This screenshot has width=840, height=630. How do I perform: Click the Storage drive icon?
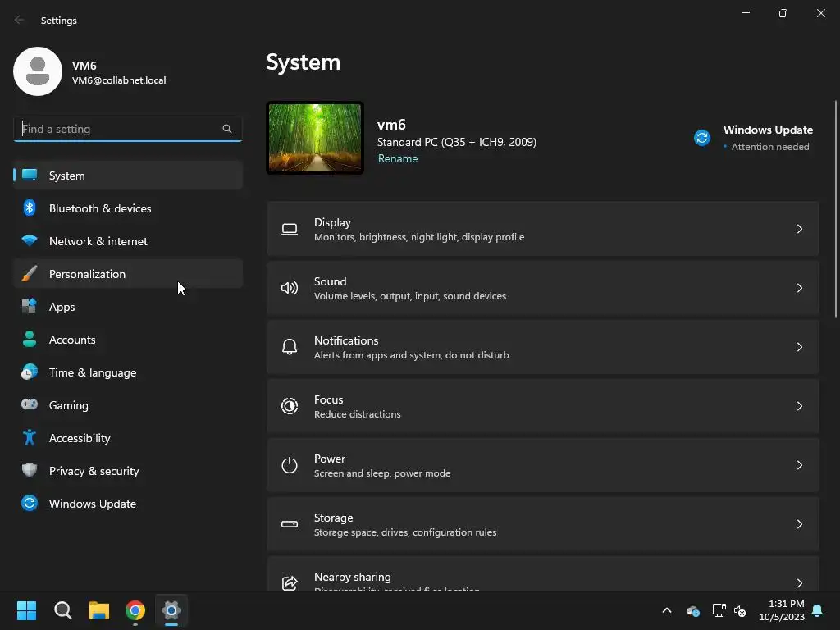[x=290, y=524]
